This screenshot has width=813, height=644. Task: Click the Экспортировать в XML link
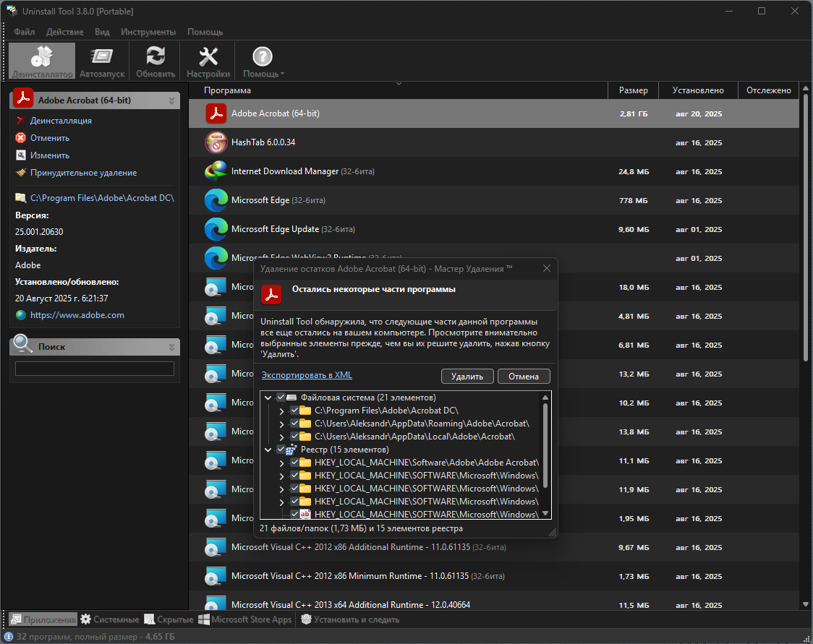(307, 376)
